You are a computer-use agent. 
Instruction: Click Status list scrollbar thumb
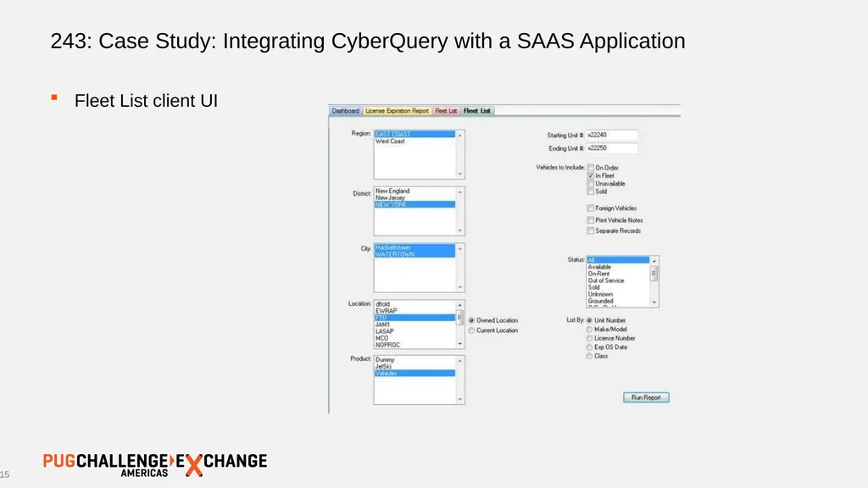(654, 274)
